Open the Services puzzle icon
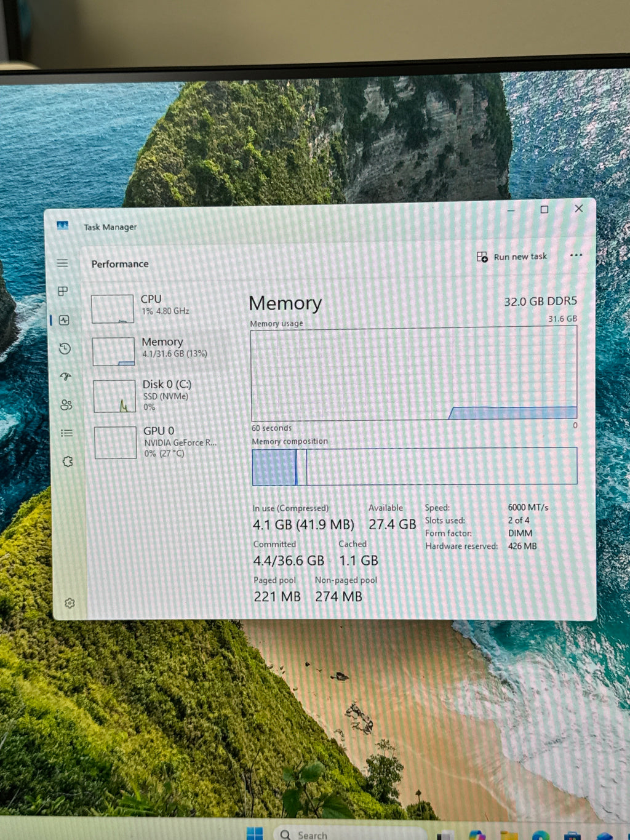Image resolution: width=630 pixels, height=840 pixels. [x=68, y=462]
